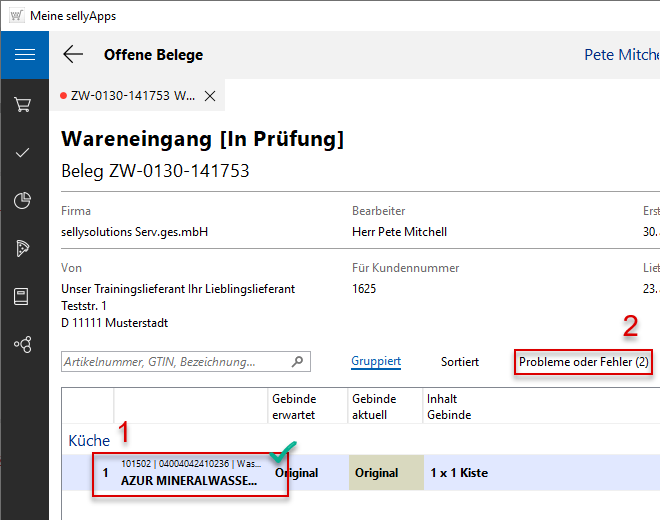
Task: Switch to Sortiert view
Action: [x=459, y=362]
